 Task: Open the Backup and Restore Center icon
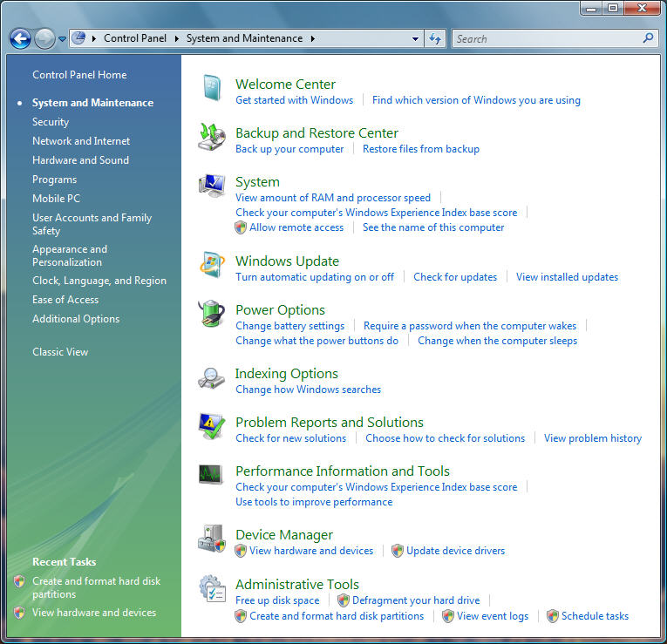(212, 139)
